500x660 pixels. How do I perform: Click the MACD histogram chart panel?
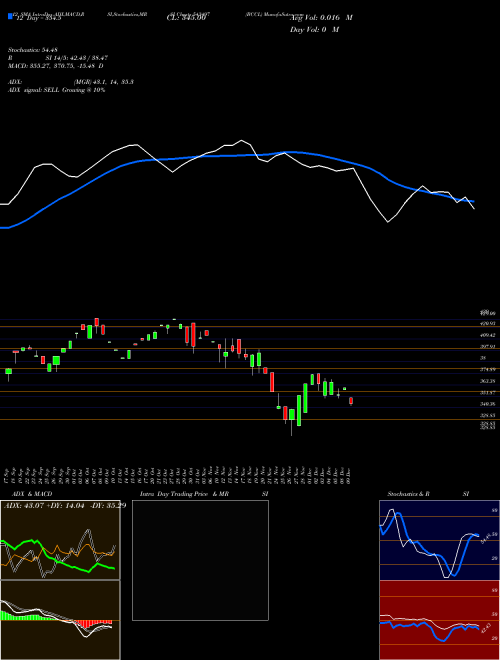60,620
